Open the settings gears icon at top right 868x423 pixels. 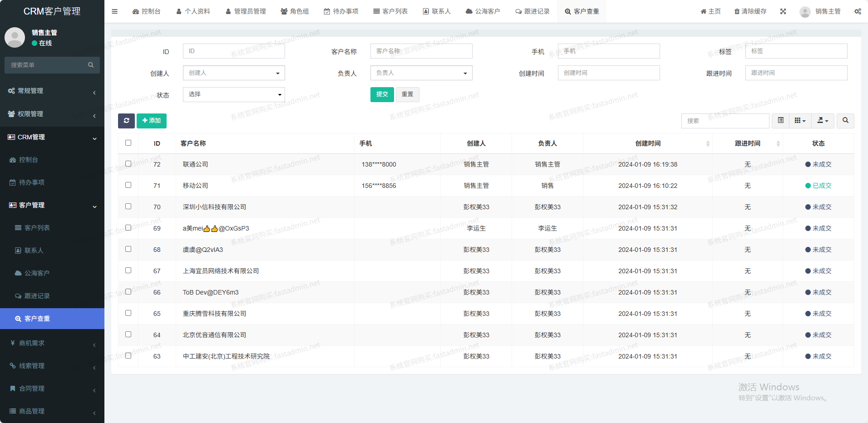pos(858,11)
